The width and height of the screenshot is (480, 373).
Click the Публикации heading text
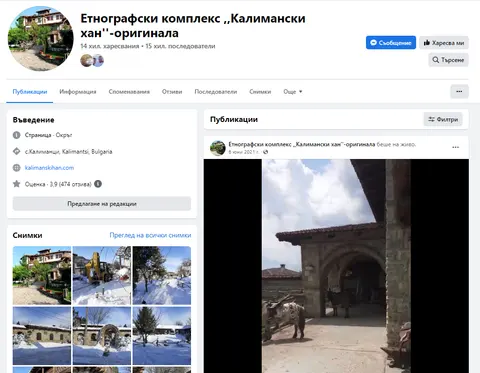pyautogui.click(x=234, y=119)
